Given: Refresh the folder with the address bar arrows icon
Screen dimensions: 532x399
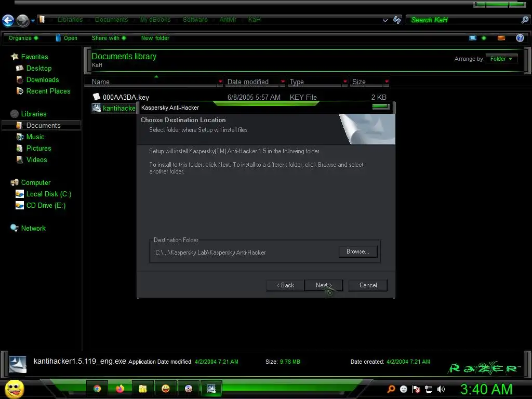Looking at the screenshot, I should click(396, 20).
